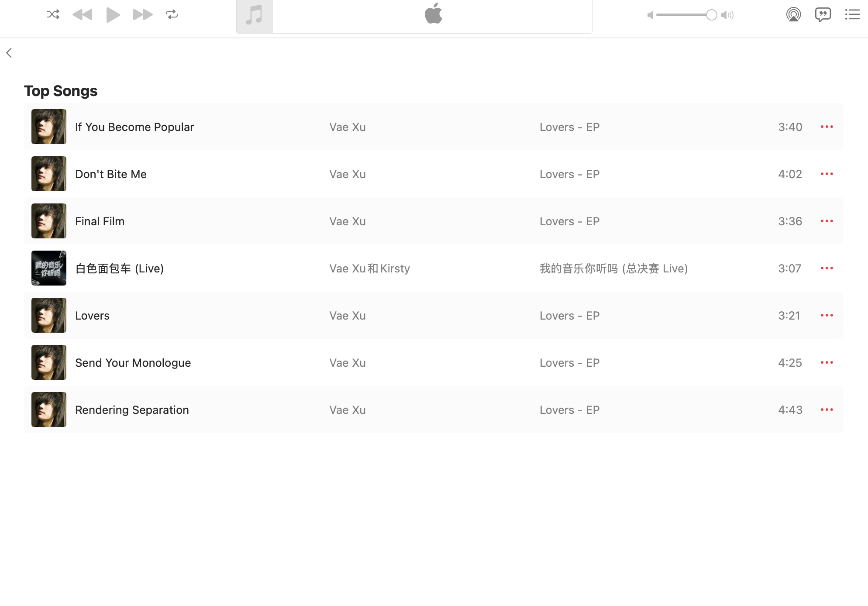Open the Playing Next queue list
Image resolution: width=868 pixels, height=606 pixels.
(852, 14)
